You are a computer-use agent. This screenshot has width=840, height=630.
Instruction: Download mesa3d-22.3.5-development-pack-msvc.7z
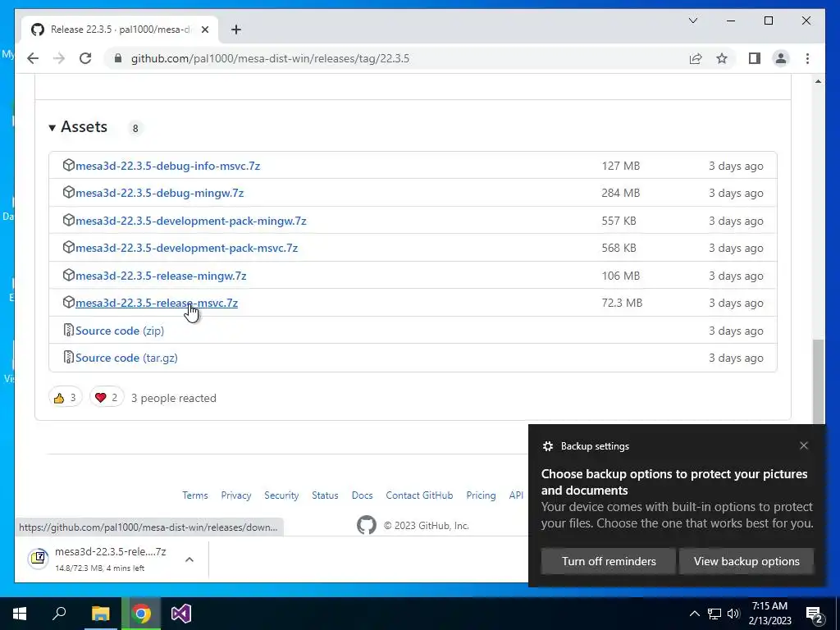coord(186,248)
